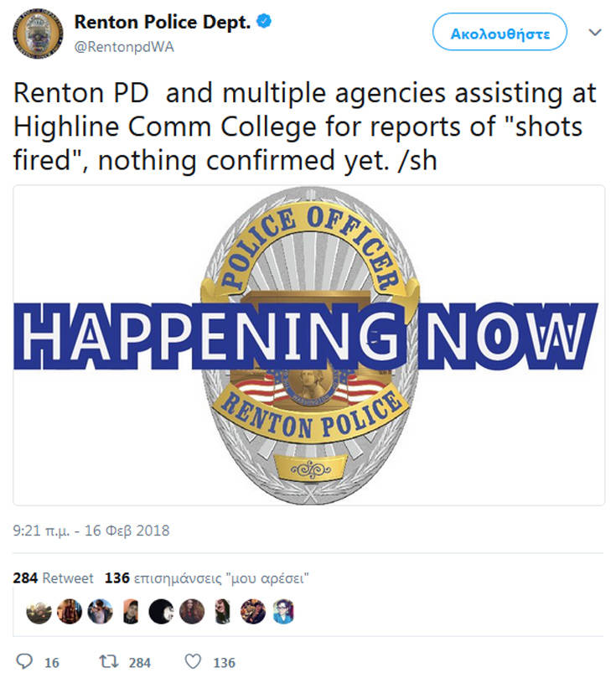Click the seventh liker avatar

(x=221, y=613)
